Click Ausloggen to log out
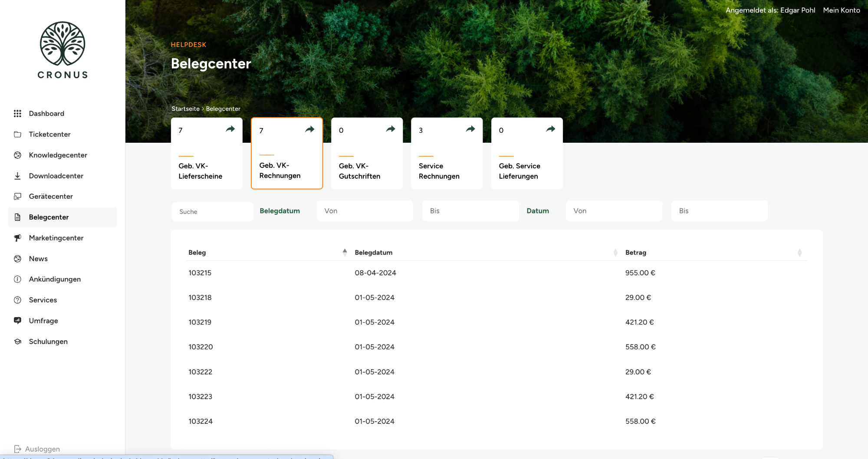Viewport: 868px width, 459px height. 42,449
